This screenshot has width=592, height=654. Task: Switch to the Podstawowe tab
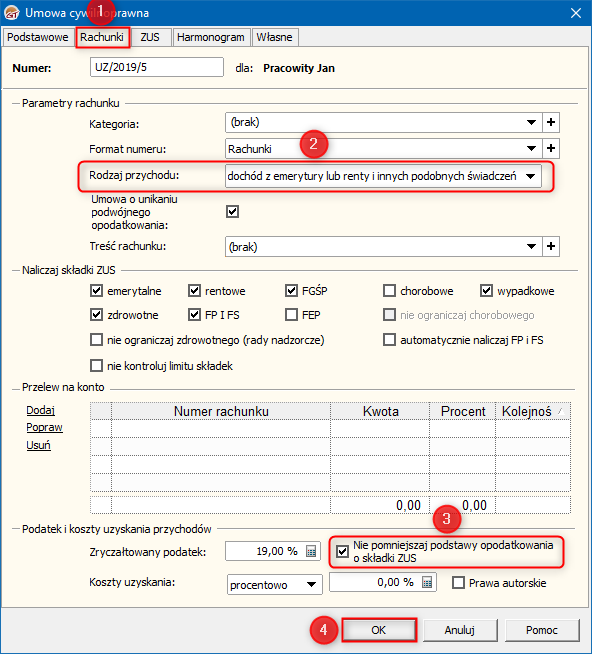click(x=38, y=37)
